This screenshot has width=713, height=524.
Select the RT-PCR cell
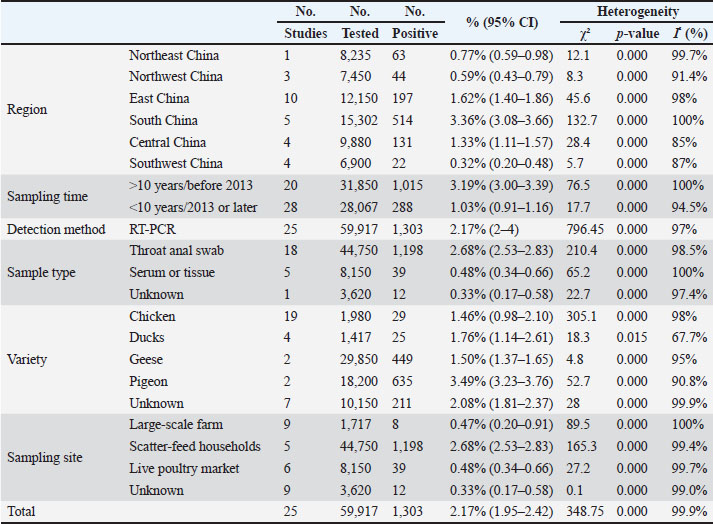[151, 229]
